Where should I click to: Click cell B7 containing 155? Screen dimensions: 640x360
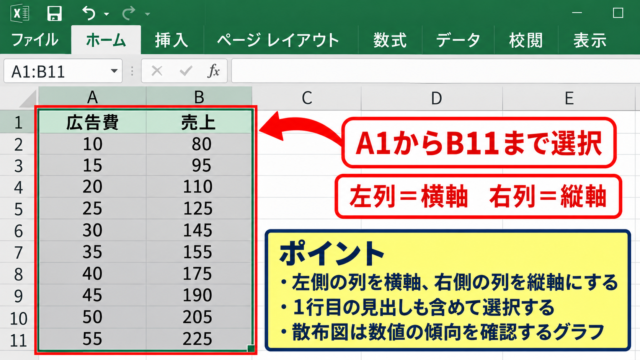pos(199,252)
